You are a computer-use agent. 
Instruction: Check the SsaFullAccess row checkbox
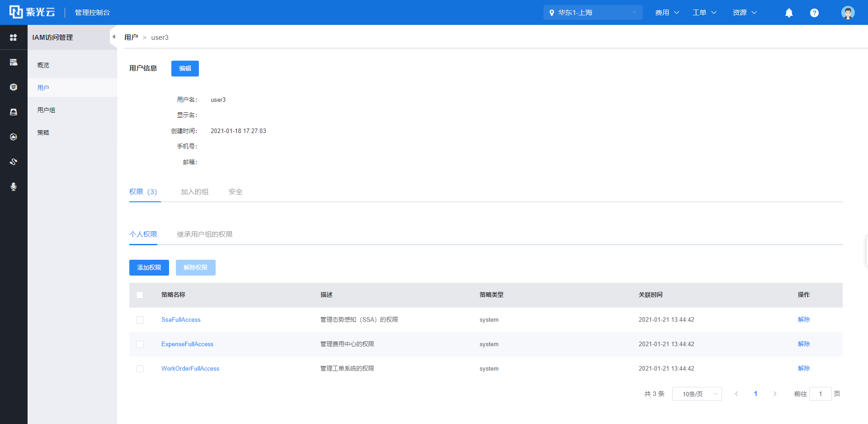(x=140, y=320)
